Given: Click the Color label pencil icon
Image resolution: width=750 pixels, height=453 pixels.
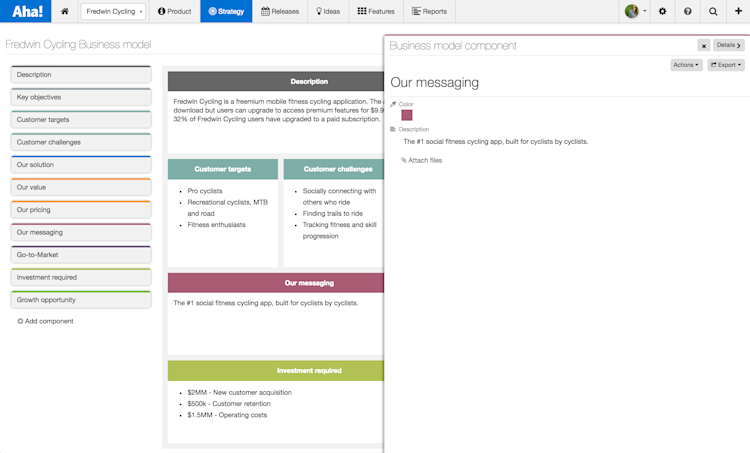Looking at the screenshot, I should [x=393, y=104].
